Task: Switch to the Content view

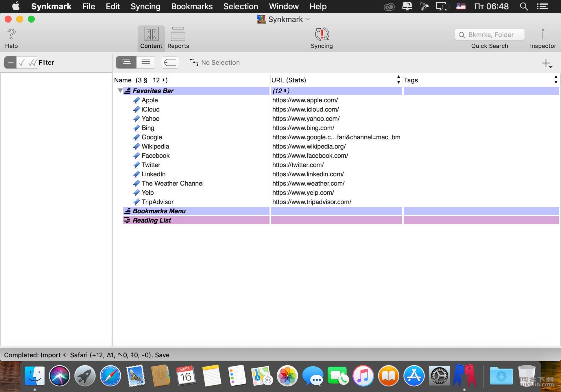Action: tap(151, 38)
